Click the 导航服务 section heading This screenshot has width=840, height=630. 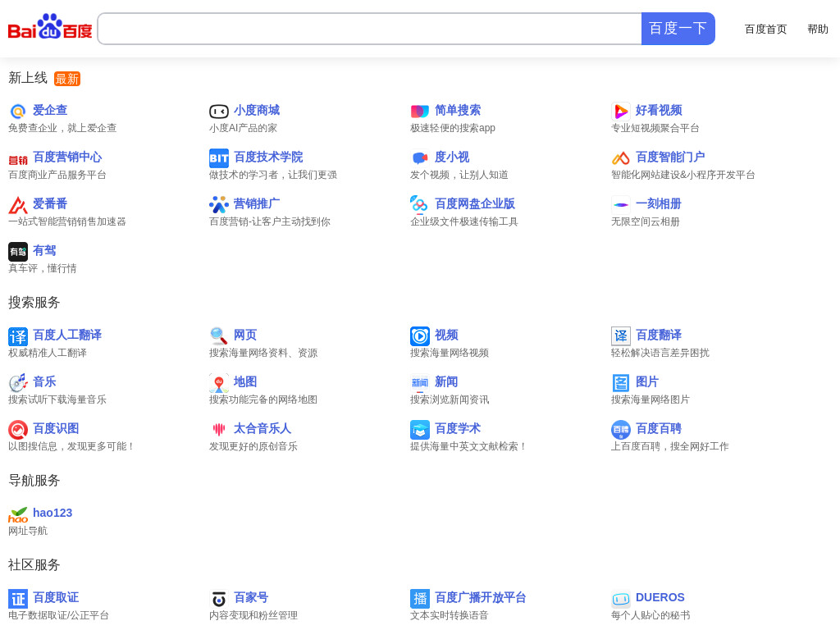[x=34, y=481]
